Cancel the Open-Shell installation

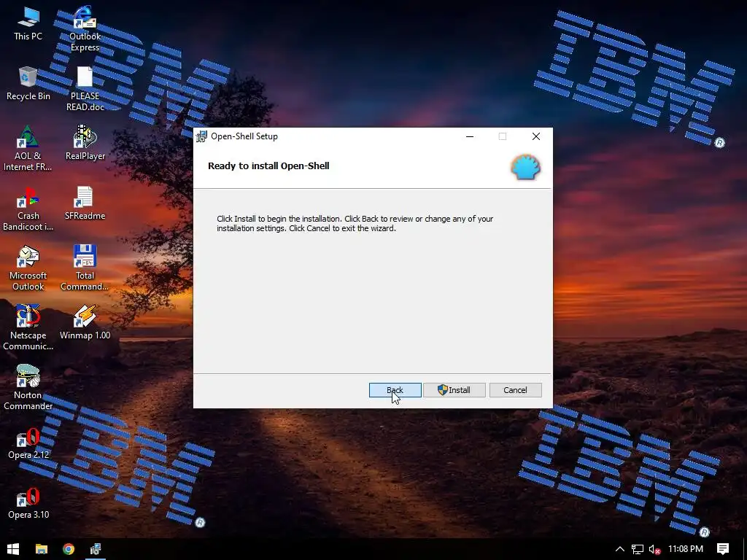click(515, 390)
